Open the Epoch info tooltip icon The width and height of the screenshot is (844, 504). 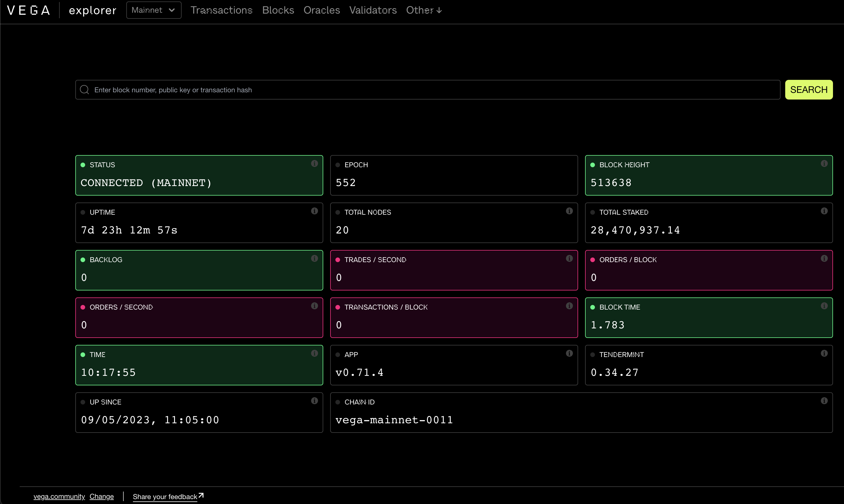click(570, 163)
